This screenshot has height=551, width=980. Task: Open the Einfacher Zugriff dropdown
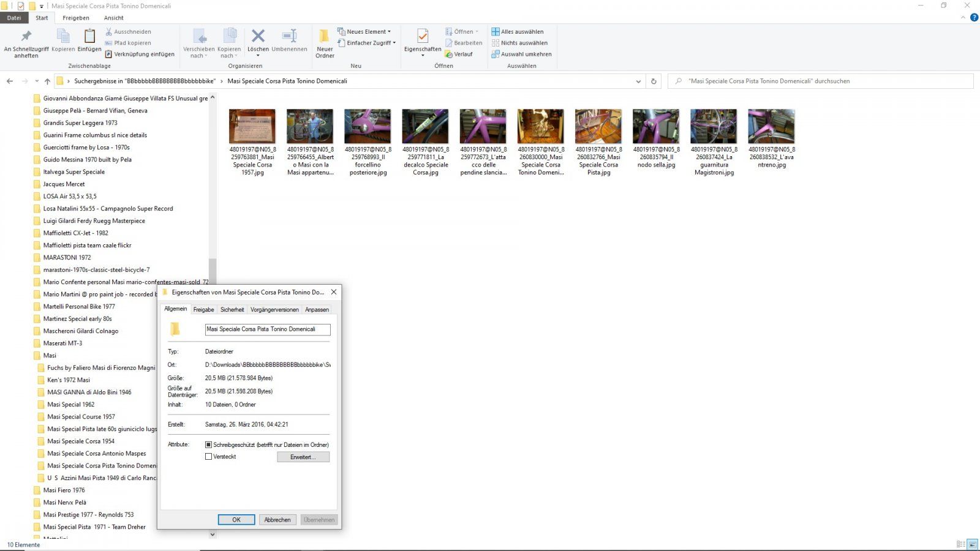point(367,43)
